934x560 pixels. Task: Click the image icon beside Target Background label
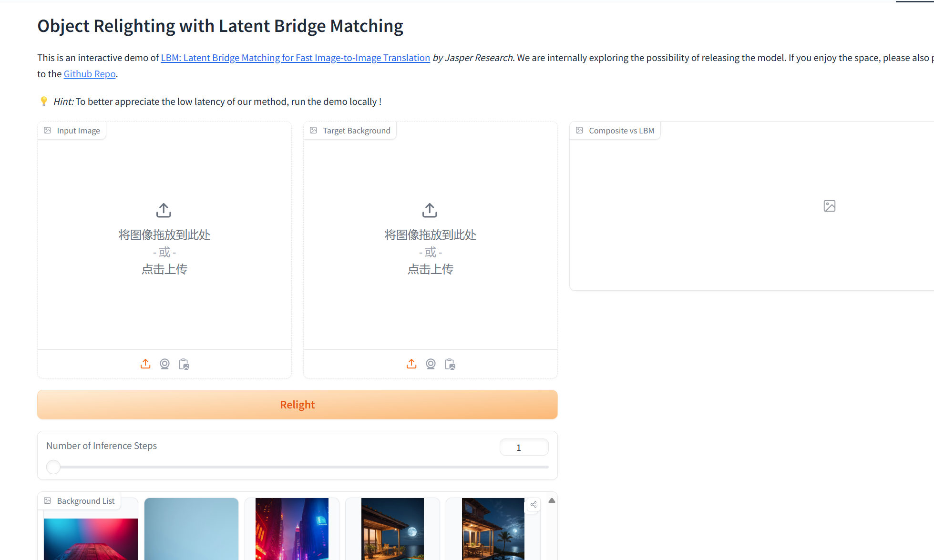pyautogui.click(x=314, y=131)
